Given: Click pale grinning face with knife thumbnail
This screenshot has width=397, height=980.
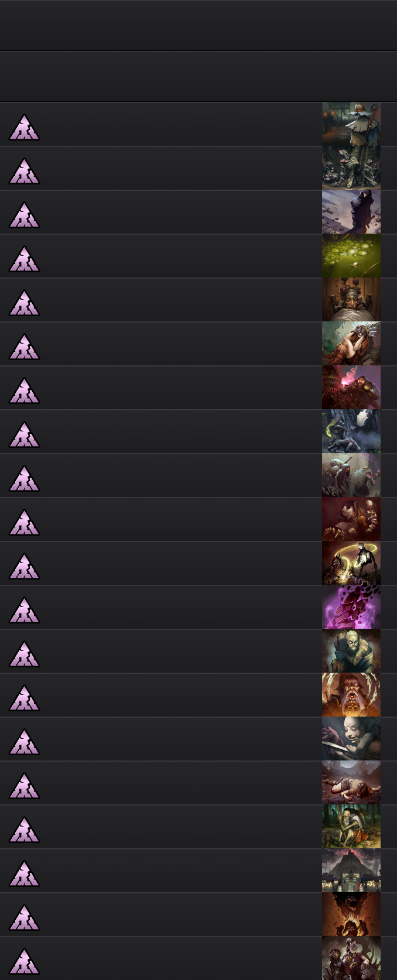Looking at the screenshot, I should (x=351, y=739).
